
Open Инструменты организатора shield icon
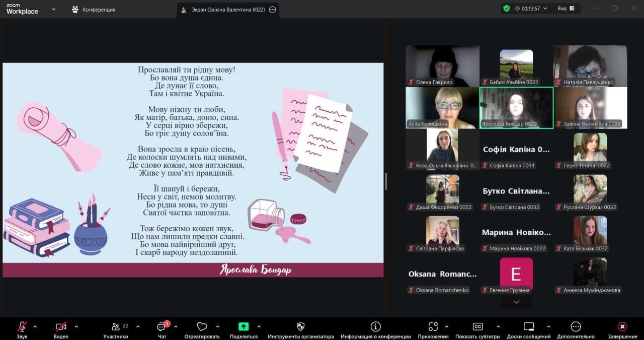pos(300,327)
